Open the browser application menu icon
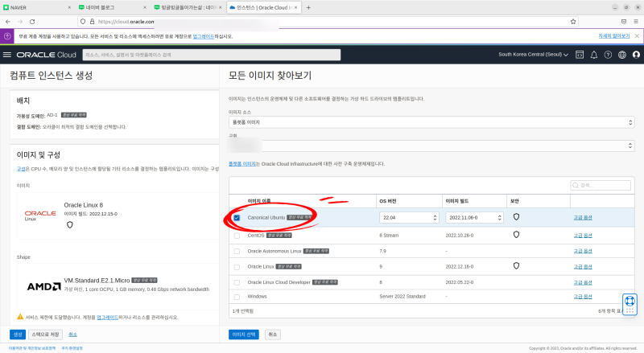The height and width of the screenshot is (353, 644). click(636, 22)
